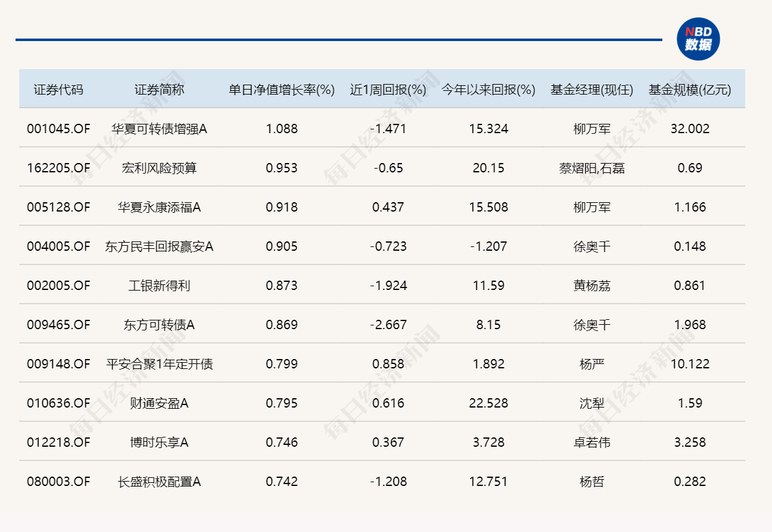Select the 证券代码 column header
The image size is (772, 532).
coord(59,90)
